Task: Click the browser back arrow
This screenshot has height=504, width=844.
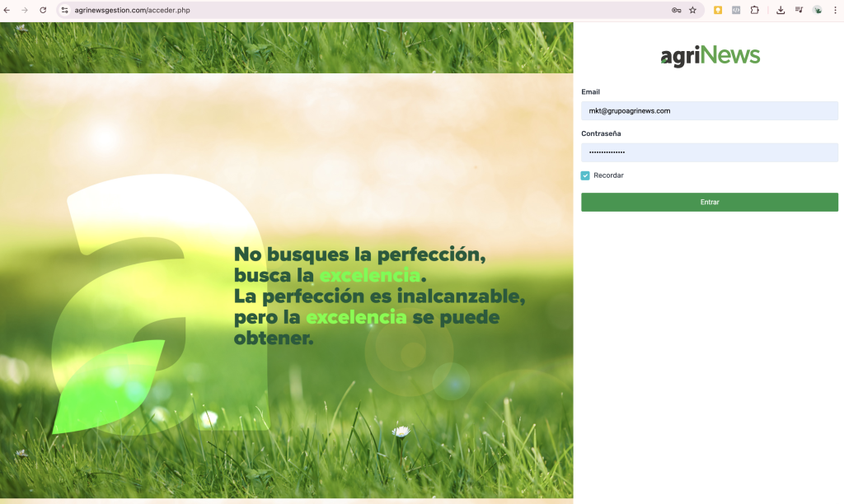Action: 8,10
